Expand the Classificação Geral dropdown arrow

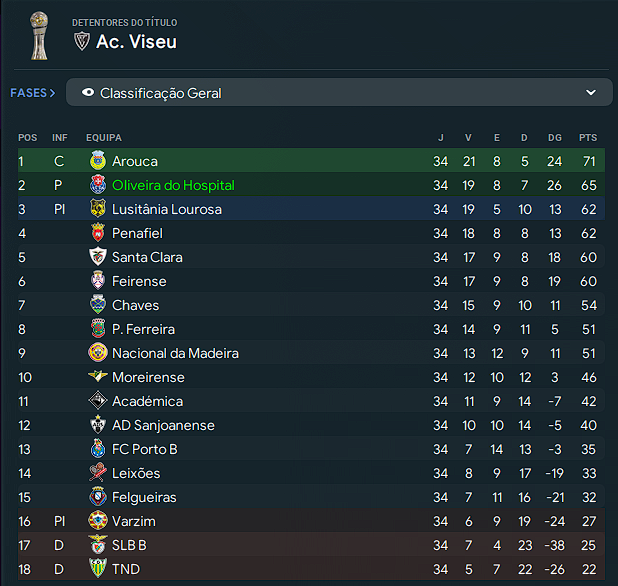[590, 93]
